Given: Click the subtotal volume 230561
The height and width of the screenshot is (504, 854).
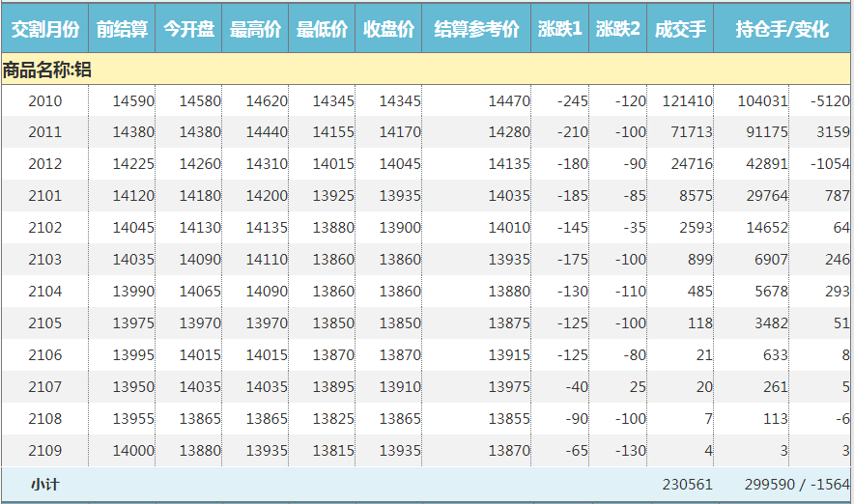Looking at the screenshot, I should (687, 485).
